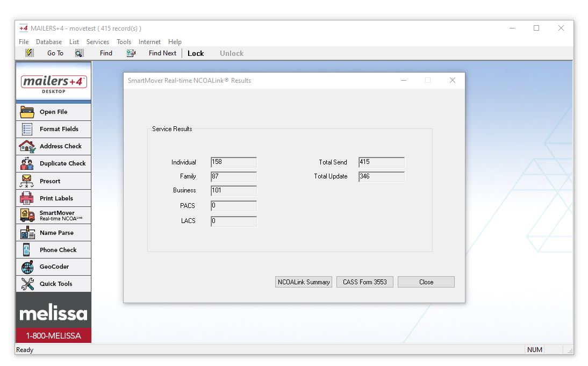Open the Internet menu
The width and height of the screenshot is (588, 366).
[149, 42]
